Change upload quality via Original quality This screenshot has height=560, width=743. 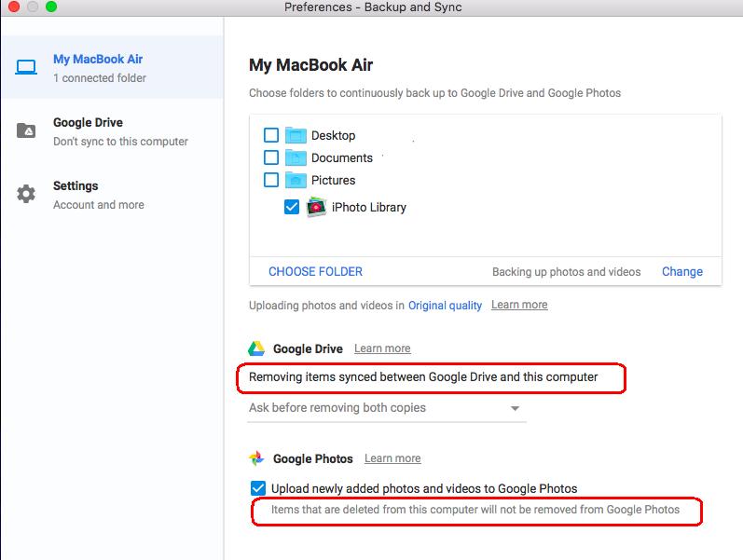445,306
